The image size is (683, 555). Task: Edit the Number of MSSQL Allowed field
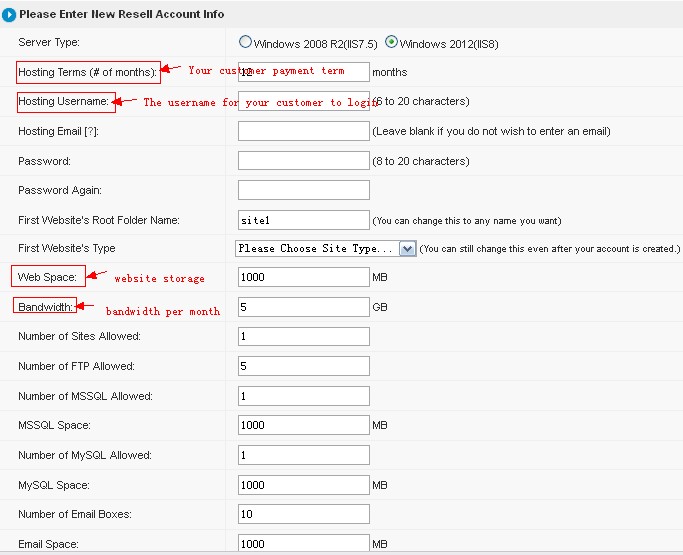point(303,396)
